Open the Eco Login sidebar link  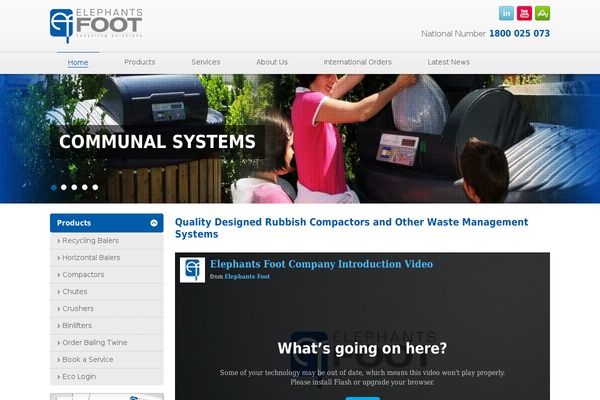point(107,377)
